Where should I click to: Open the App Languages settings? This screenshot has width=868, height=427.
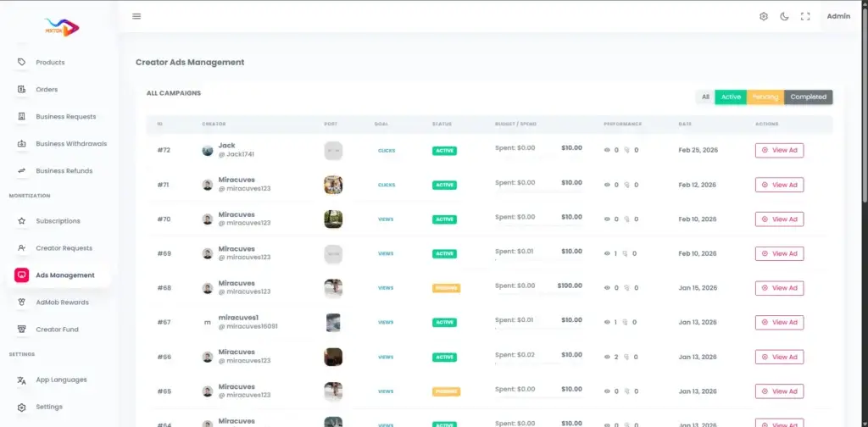coord(61,380)
